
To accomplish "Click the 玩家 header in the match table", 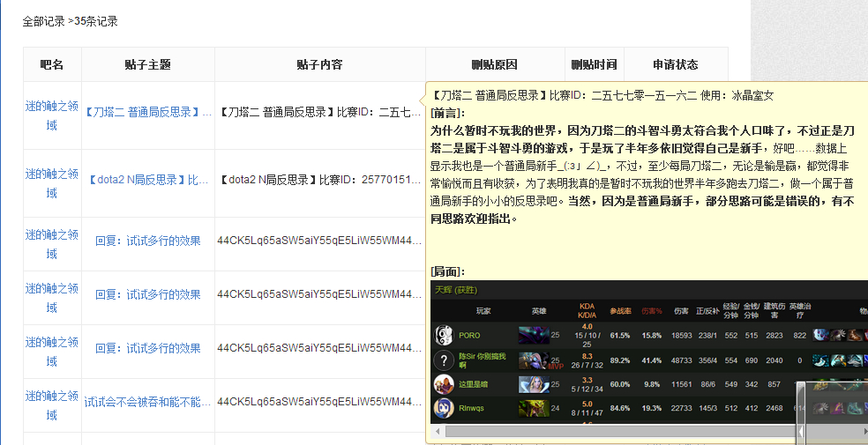I will [x=483, y=311].
